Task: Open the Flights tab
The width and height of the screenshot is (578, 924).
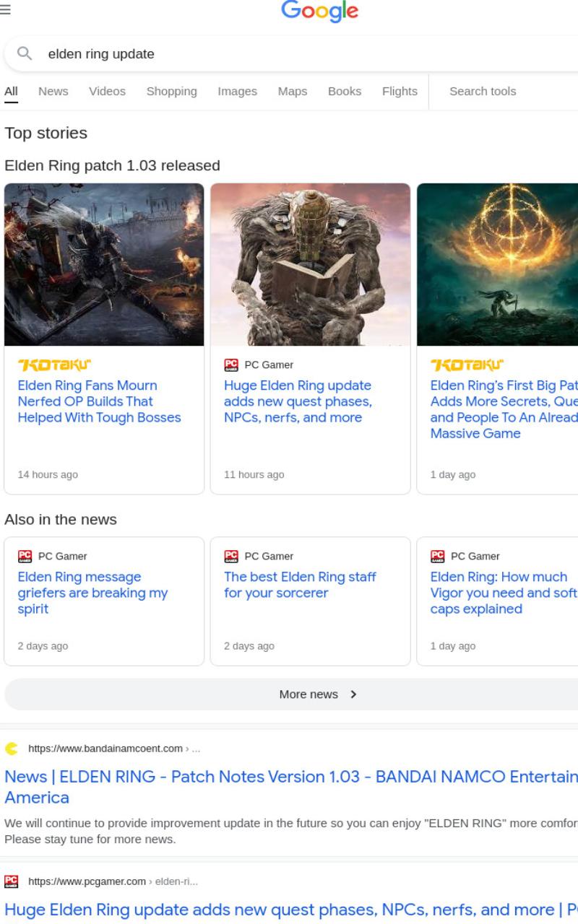Action: (400, 91)
